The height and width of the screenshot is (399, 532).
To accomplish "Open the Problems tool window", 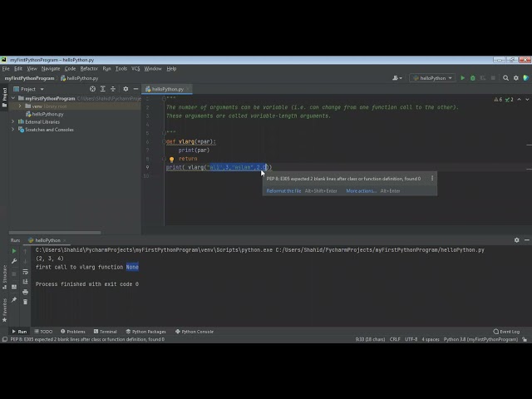I will [73, 332].
